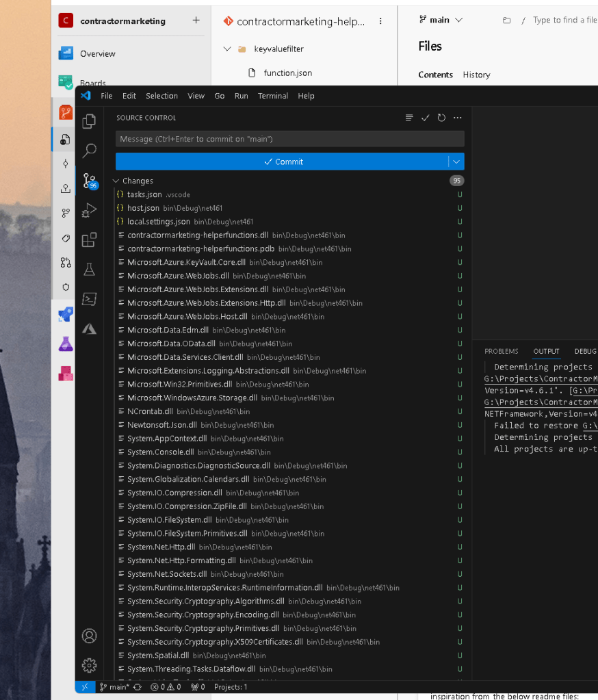Click the ports indicator showing 0

pyautogui.click(x=198, y=687)
